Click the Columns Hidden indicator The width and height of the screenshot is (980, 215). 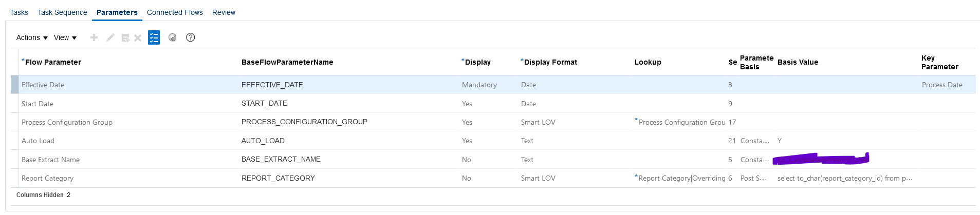pos(43,195)
